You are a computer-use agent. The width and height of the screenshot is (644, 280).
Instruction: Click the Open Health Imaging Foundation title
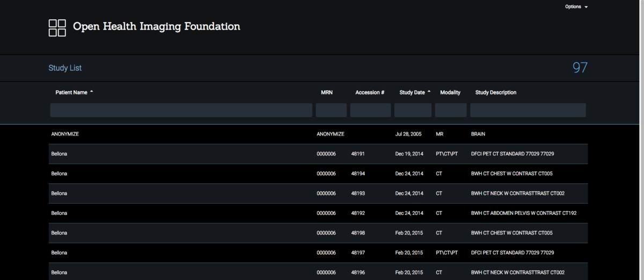pyautogui.click(x=156, y=26)
